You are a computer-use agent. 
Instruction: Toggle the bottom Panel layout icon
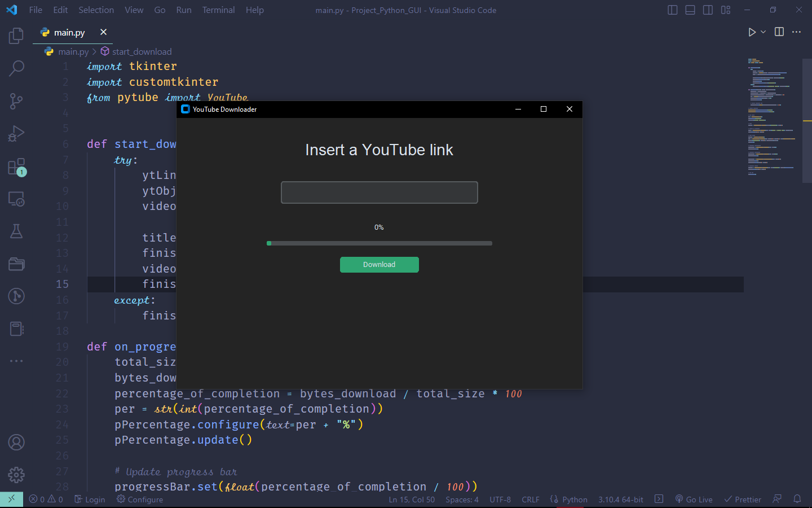pos(690,10)
